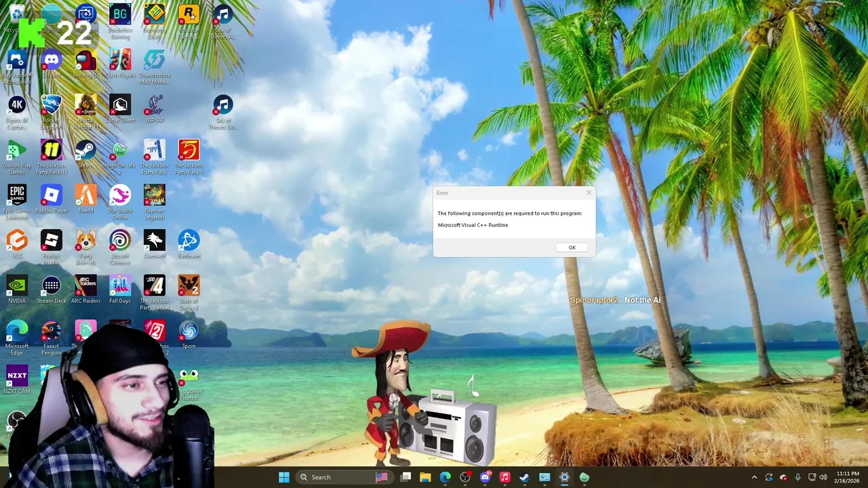Open the Borderless Gaming desktop icon
Screen dimensions: 868x488
click(x=120, y=20)
